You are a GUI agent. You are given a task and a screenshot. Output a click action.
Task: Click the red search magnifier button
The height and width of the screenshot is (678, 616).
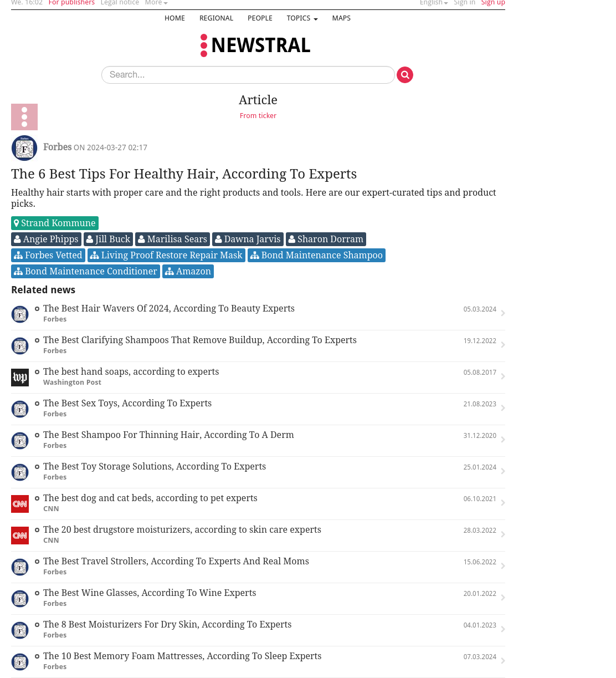click(405, 75)
